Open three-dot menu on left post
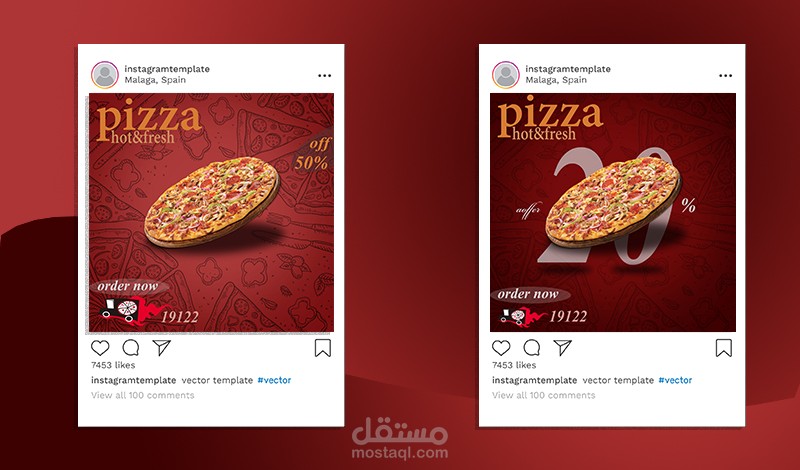This screenshot has width=800, height=470. pos(324,76)
